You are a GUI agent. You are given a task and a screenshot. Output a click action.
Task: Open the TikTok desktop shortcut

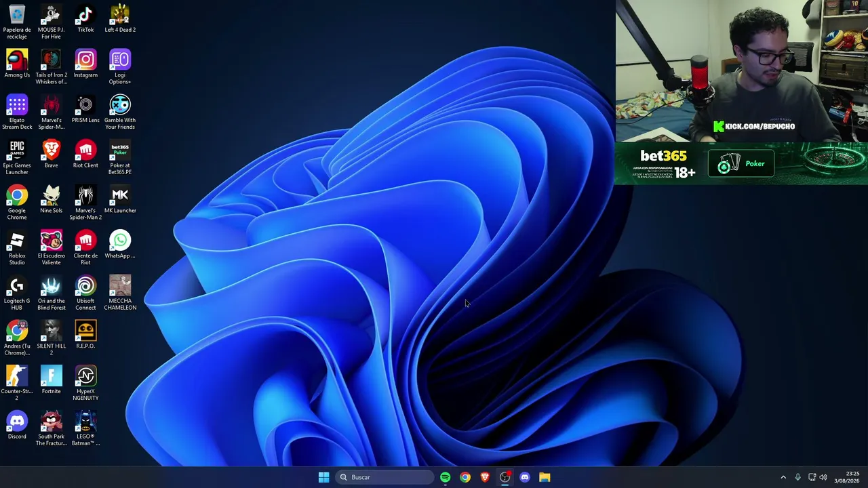point(85,18)
